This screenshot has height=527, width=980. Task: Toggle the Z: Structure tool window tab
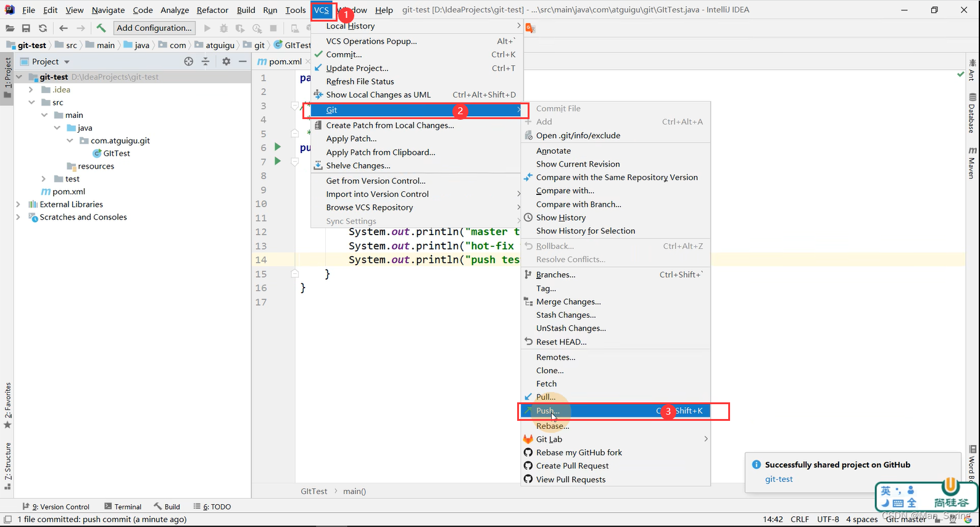(x=7, y=466)
